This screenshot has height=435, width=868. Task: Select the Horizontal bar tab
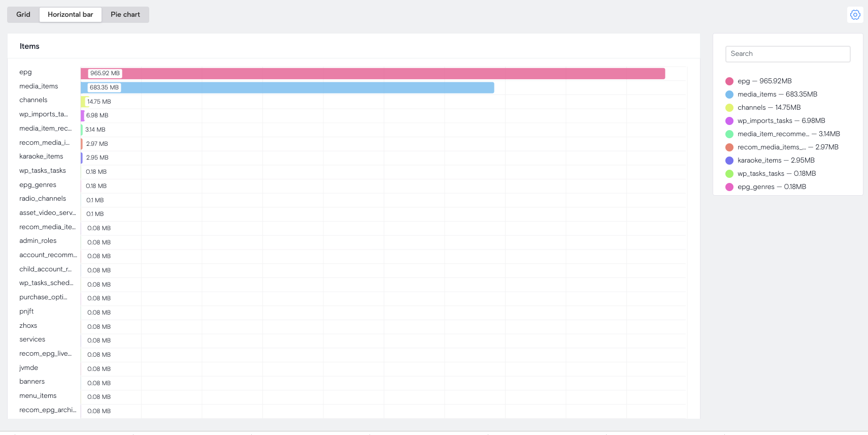click(x=71, y=15)
